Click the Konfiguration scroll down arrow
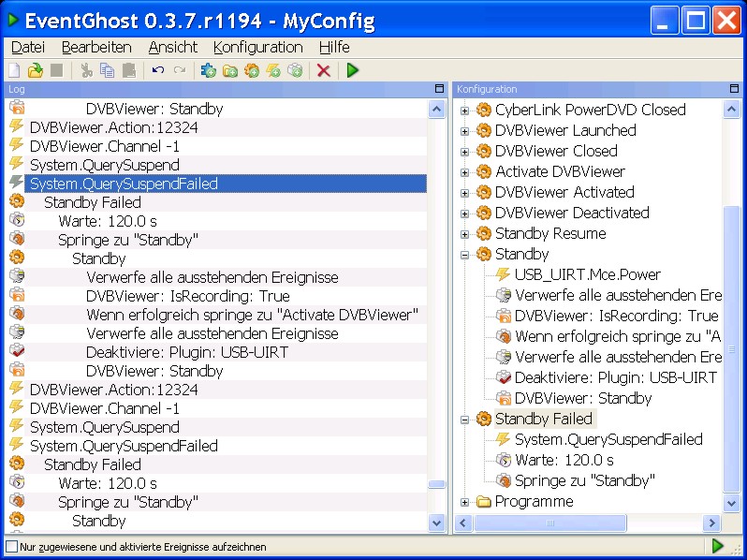This screenshot has height=560, width=747. coord(731,502)
